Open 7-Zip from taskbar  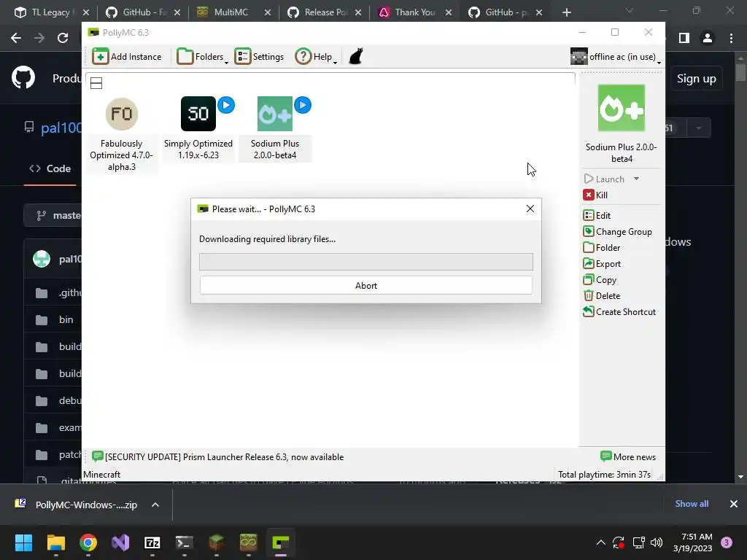(152, 542)
